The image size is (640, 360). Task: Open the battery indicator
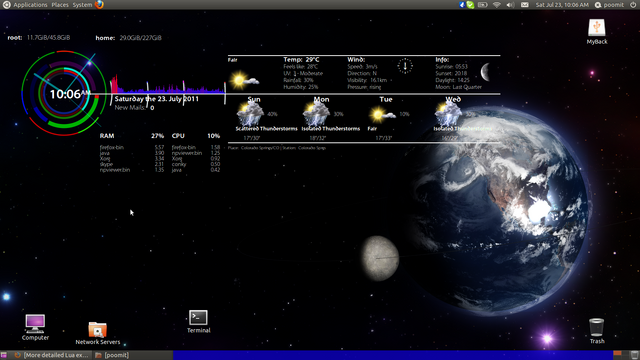[482, 5]
